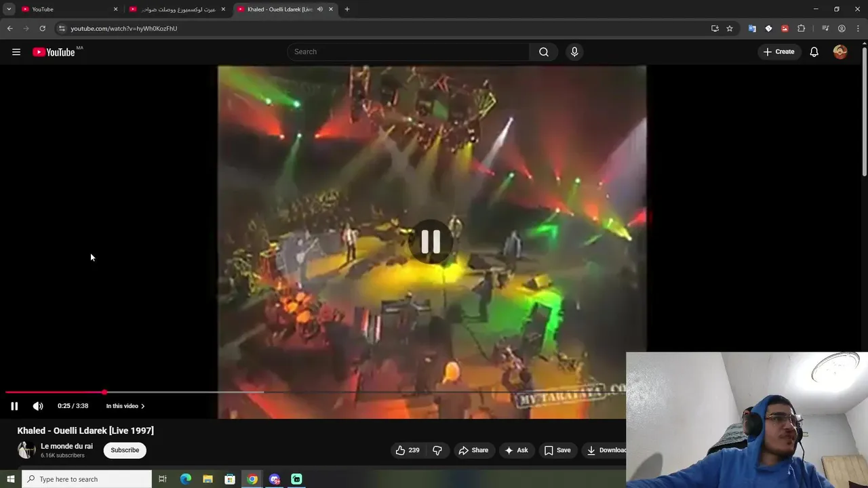
Task: Click the Windows taskbar search box
Action: point(87,479)
